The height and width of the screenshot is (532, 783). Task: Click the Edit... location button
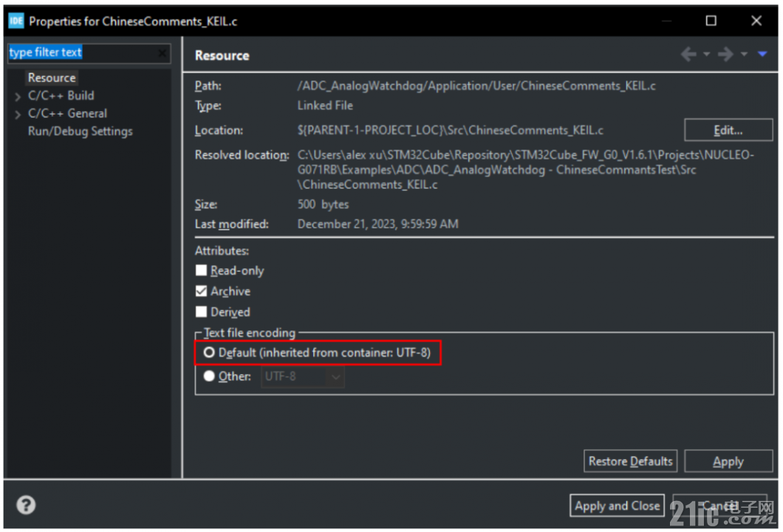[x=728, y=130]
